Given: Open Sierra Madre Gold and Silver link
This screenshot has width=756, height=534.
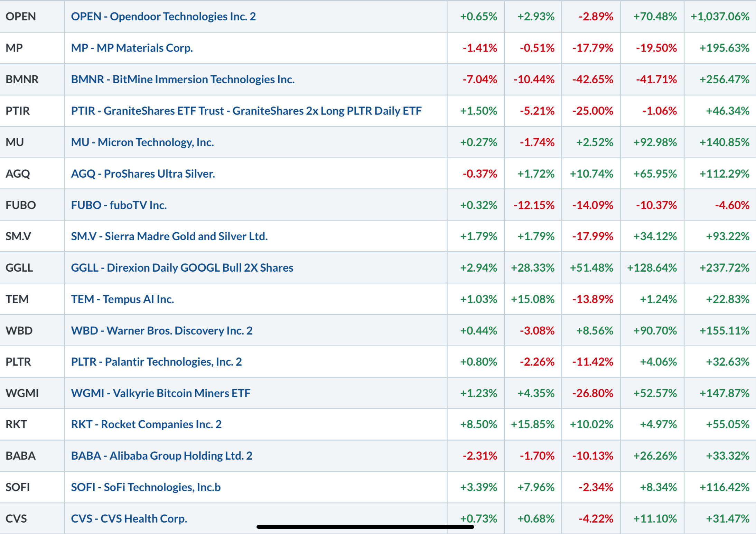Looking at the screenshot, I should coord(169,236).
